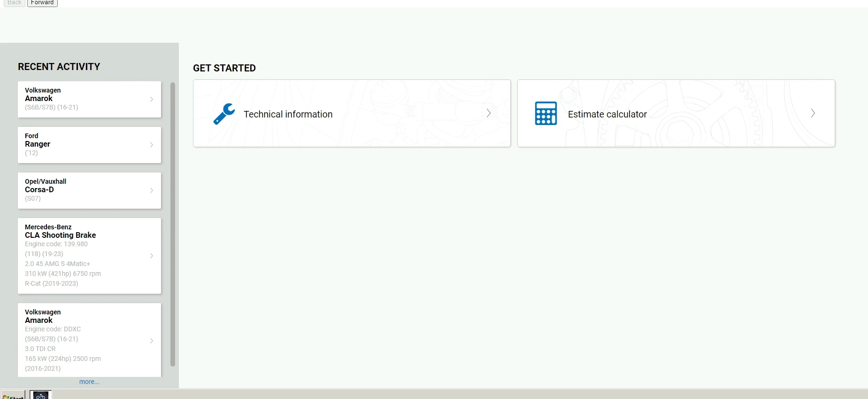Click the Back navigation button
This screenshot has height=399, width=868.
coord(15,3)
